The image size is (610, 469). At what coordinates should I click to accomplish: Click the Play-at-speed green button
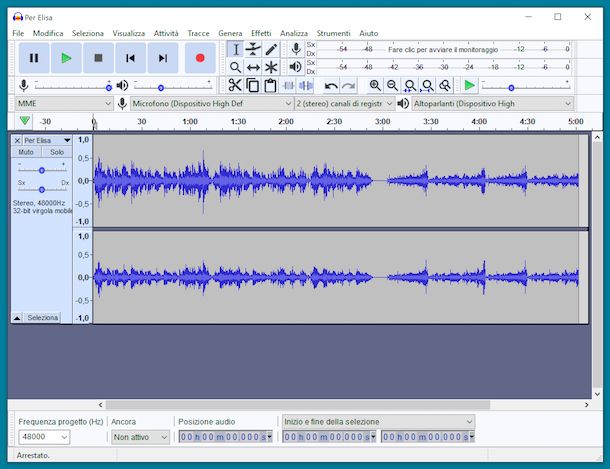tap(470, 85)
